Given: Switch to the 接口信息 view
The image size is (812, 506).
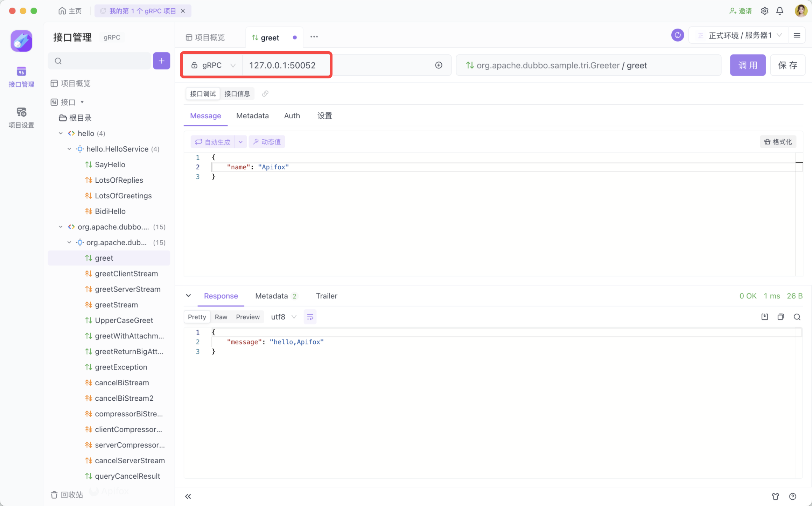Looking at the screenshot, I should 237,94.
